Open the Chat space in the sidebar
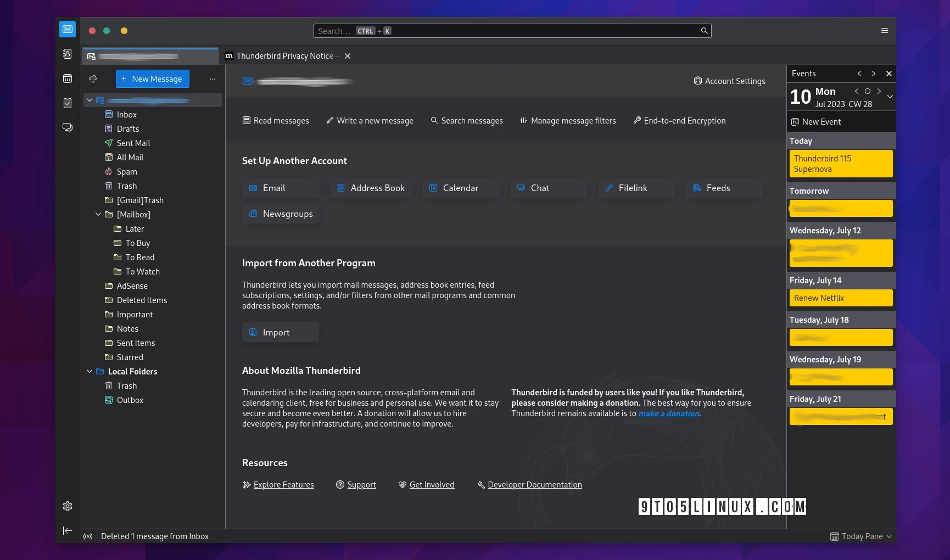 point(67,127)
